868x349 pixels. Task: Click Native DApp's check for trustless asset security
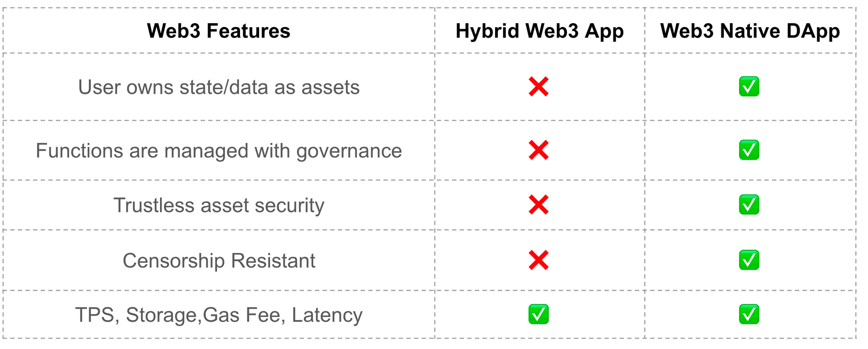[749, 205]
